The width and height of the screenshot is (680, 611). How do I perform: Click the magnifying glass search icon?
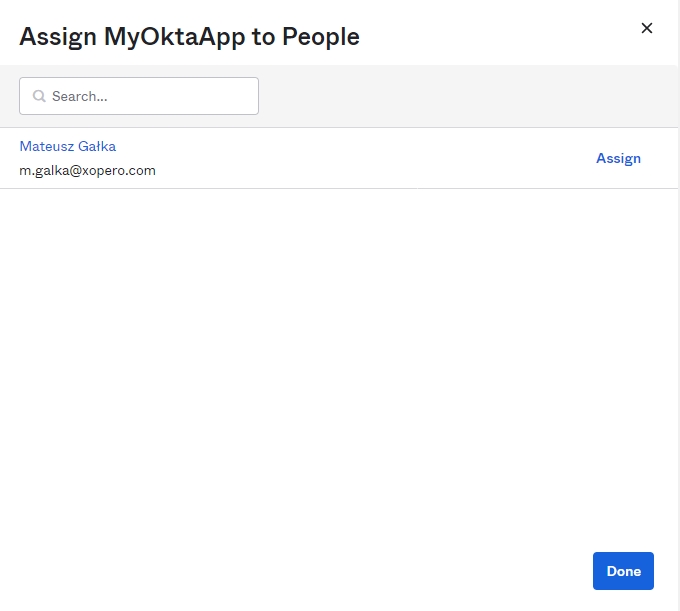coord(39,97)
